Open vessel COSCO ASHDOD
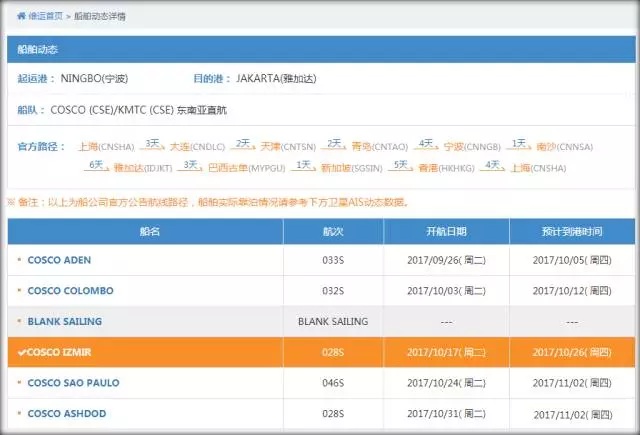The image size is (640, 435). 67,413
